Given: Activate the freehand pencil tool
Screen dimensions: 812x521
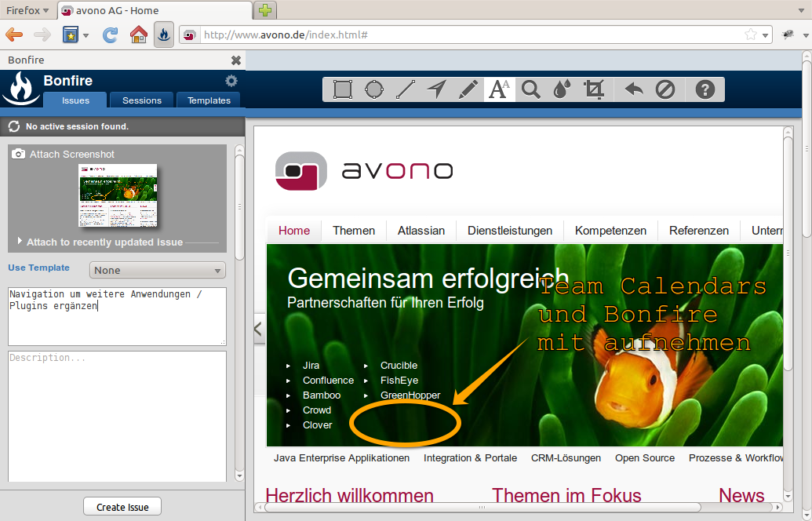Looking at the screenshot, I should pyautogui.click(x=468, y=89).
